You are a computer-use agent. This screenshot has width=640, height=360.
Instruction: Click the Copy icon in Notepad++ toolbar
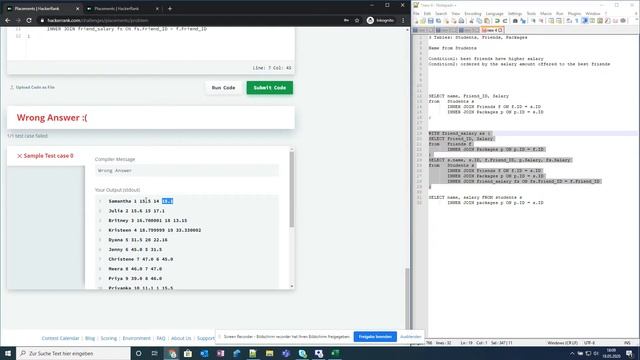click(x=479, y=21)
